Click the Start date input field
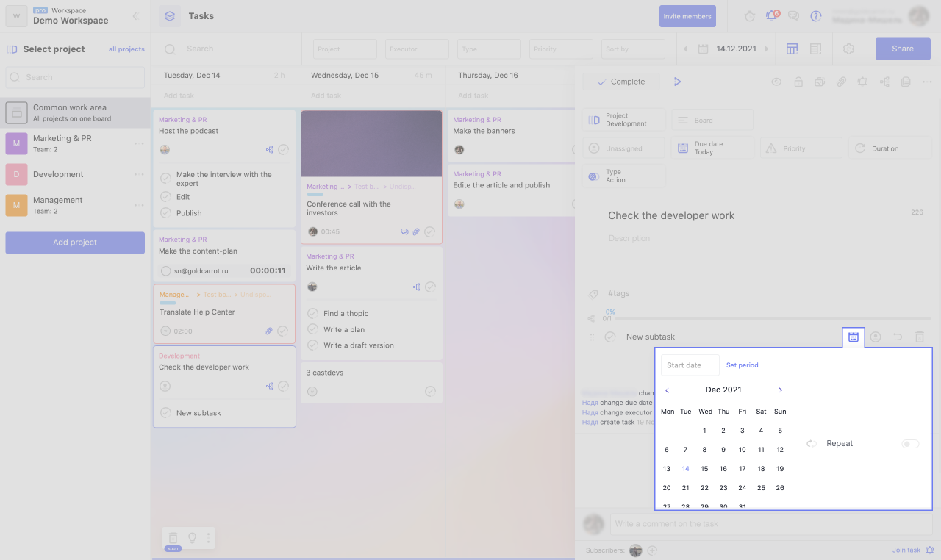Image resolution: width=941 pixels, height=560 pixels. coord(690,365)
